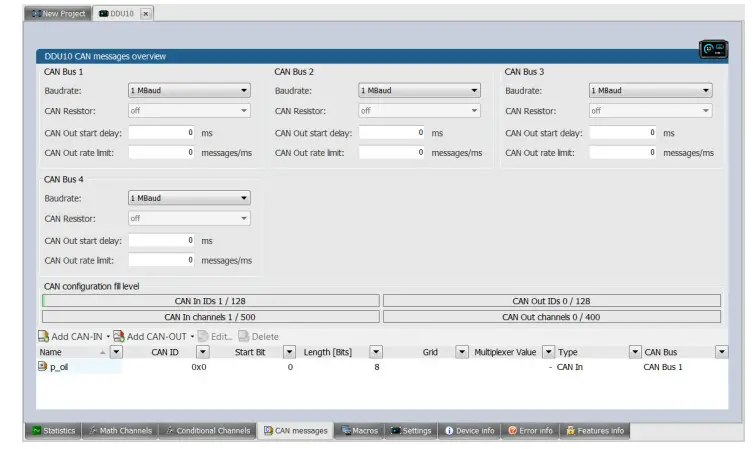Click the Length value 8 cell

pos(377,367)
